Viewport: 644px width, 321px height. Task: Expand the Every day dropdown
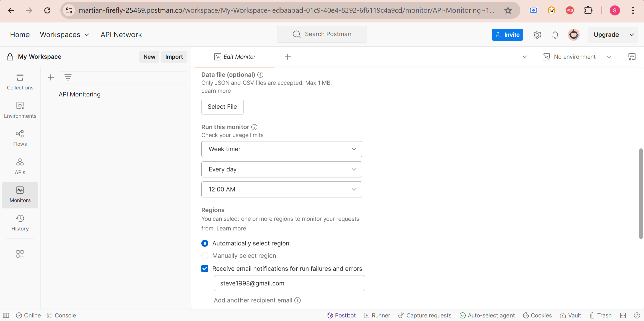282,169
